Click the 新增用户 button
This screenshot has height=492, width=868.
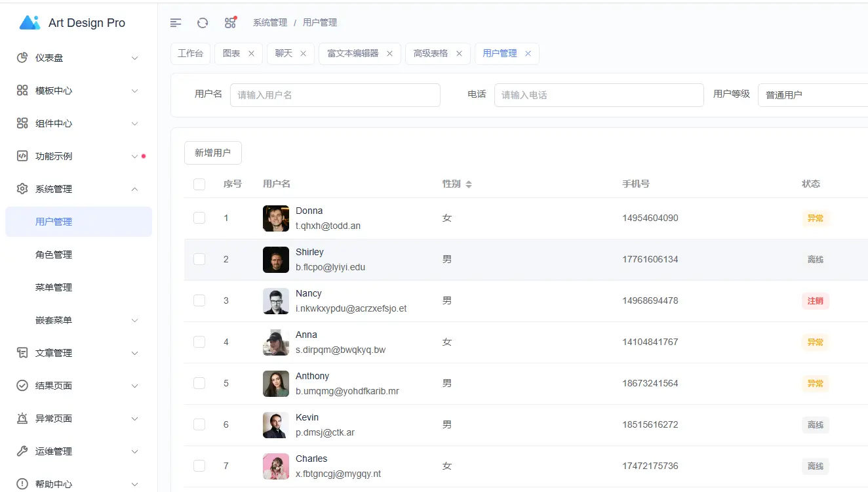click(212, 152)
